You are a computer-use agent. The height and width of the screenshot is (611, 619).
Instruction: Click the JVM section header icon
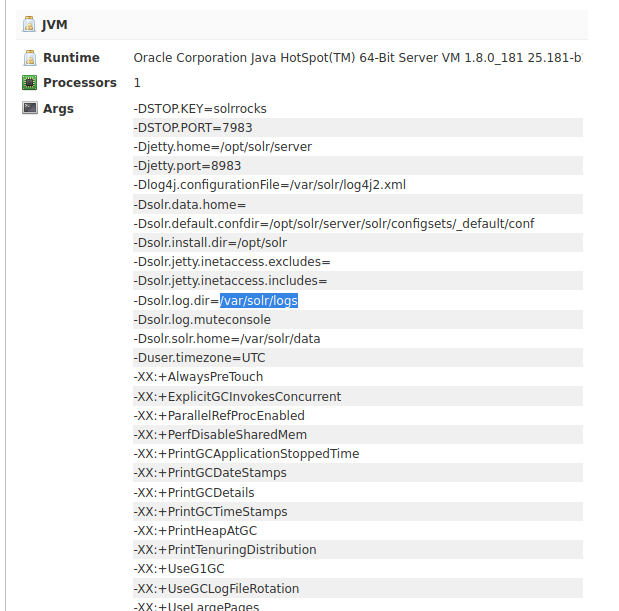coord(30,24)
